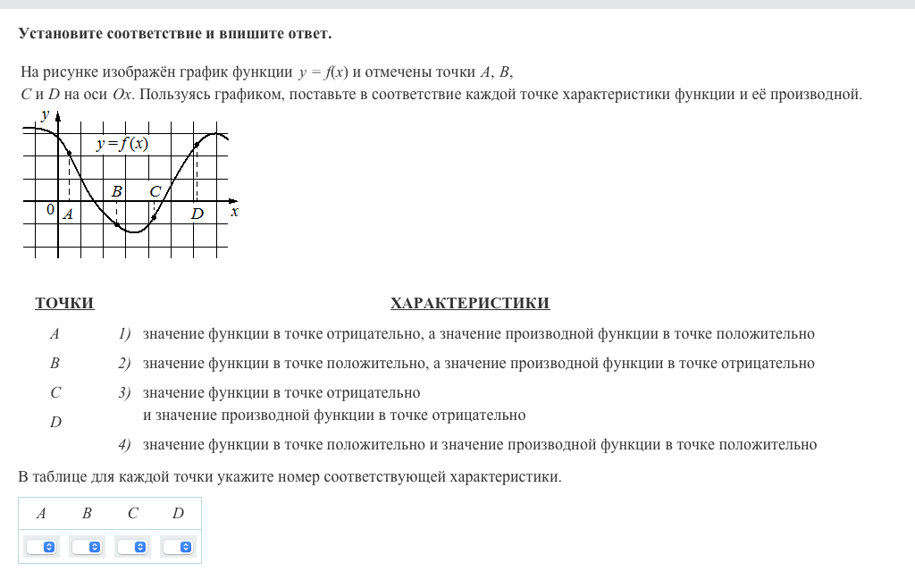Click the ТОЧКИ column heading

[64, 304]
